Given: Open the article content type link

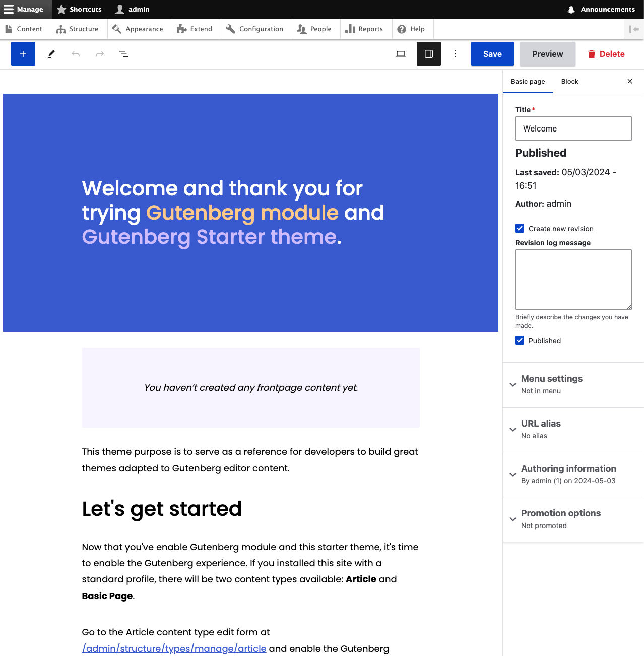Looking at the screenshot, I should tap(174, 648).
